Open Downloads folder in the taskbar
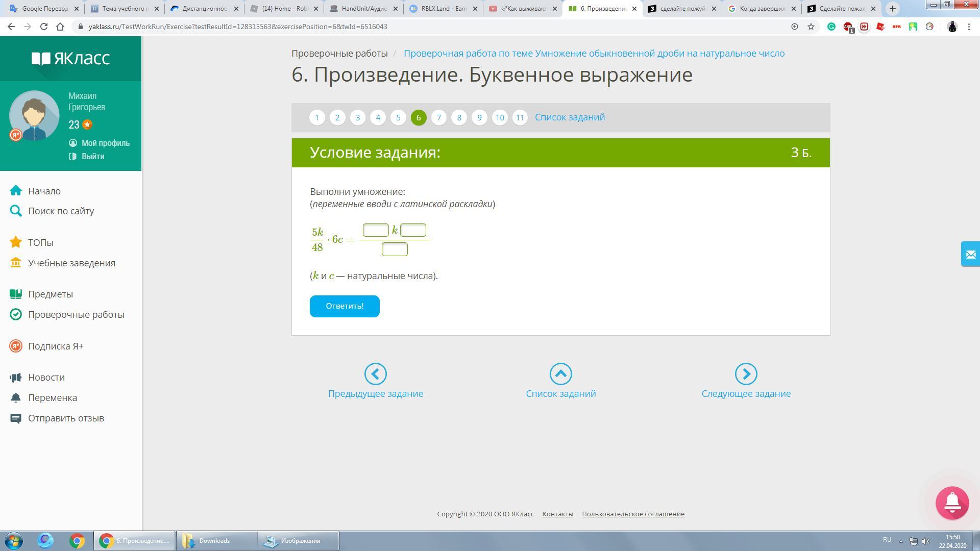 (214, 541)
